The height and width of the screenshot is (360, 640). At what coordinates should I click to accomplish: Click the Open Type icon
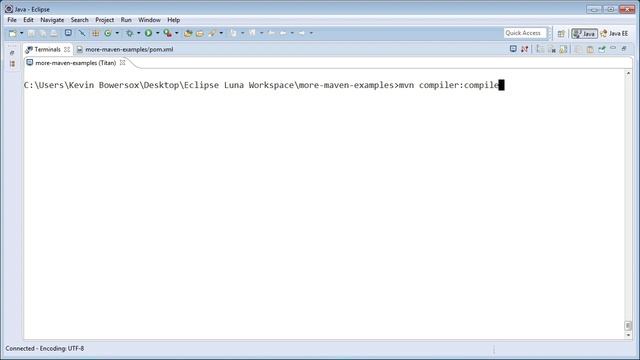pyautogui.click(x=188, y=33)
